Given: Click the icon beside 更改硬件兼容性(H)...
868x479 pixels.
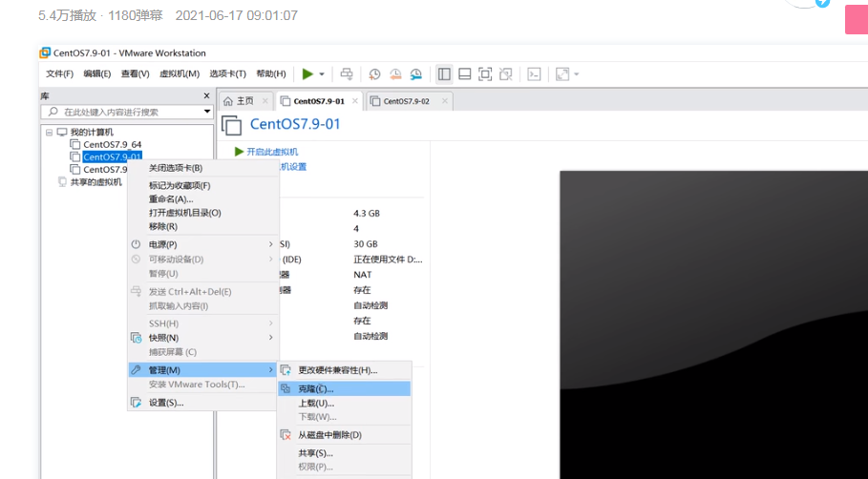Looking at the screenshot, I should pyautogui.click(x=286, y=370).
